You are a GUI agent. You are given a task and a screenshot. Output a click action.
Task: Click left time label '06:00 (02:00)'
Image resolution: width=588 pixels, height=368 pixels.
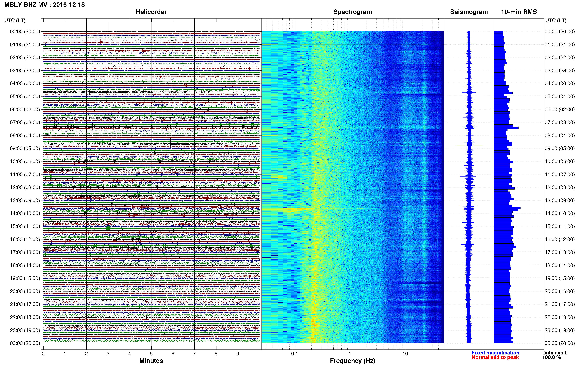(x=25, y=110)
